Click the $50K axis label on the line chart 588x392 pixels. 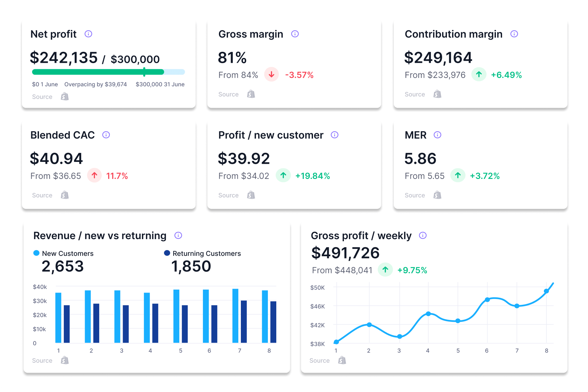point(317,288)
